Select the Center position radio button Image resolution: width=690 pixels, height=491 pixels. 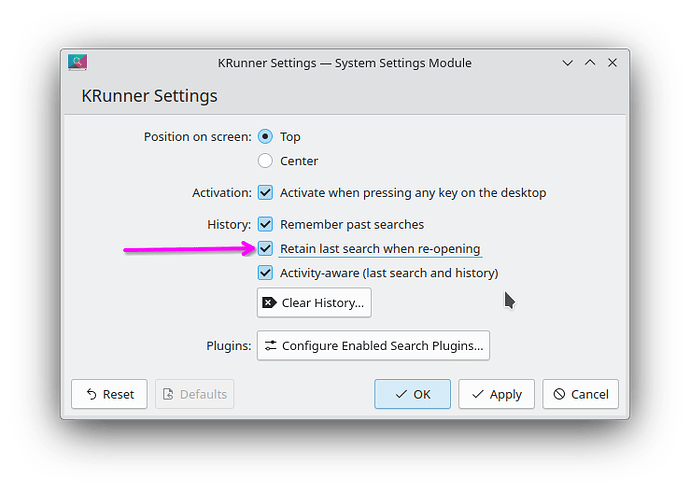(x=265, y=160)
